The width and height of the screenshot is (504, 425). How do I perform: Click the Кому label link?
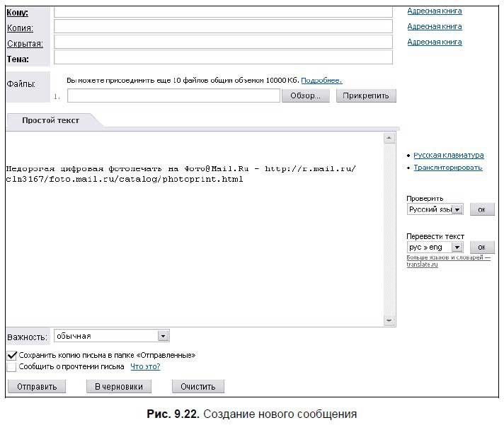click(18, 13)
